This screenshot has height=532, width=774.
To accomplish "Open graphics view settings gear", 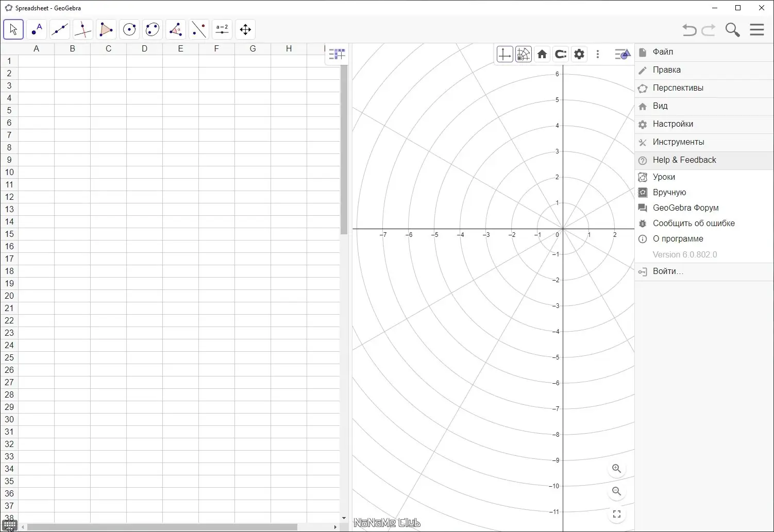I will coord(579,54).
